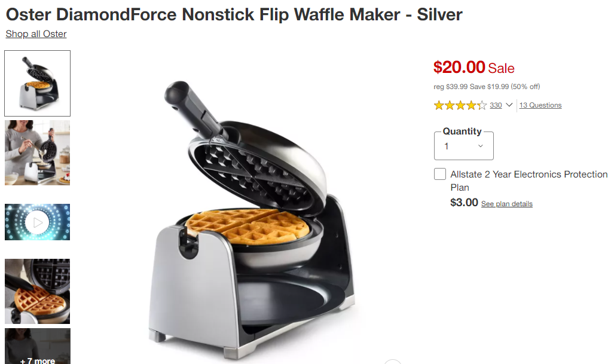Open close-up waffle thumbnail image
The height and width of the screenshot is (364, 611).
tap(38, 292)
